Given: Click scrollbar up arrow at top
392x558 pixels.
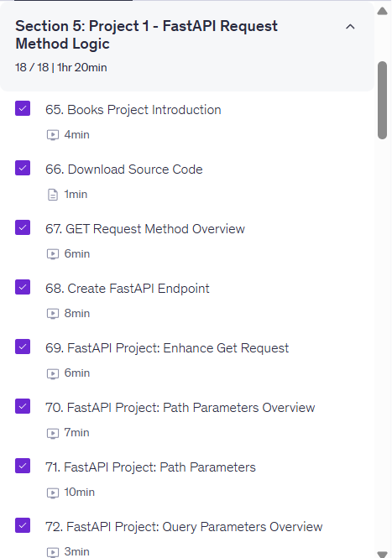Looking at the screenshot, I should tap(383, 11).
